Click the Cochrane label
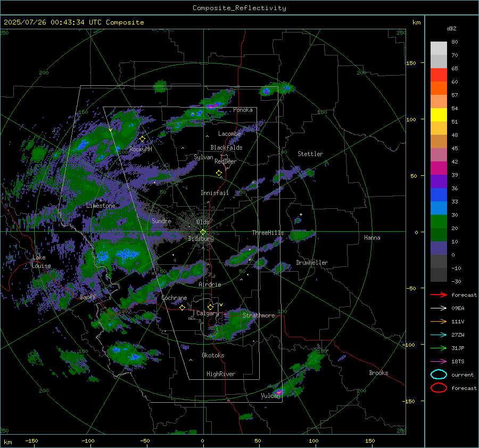Viewport: 479px width, 448px height. point(174,298)
